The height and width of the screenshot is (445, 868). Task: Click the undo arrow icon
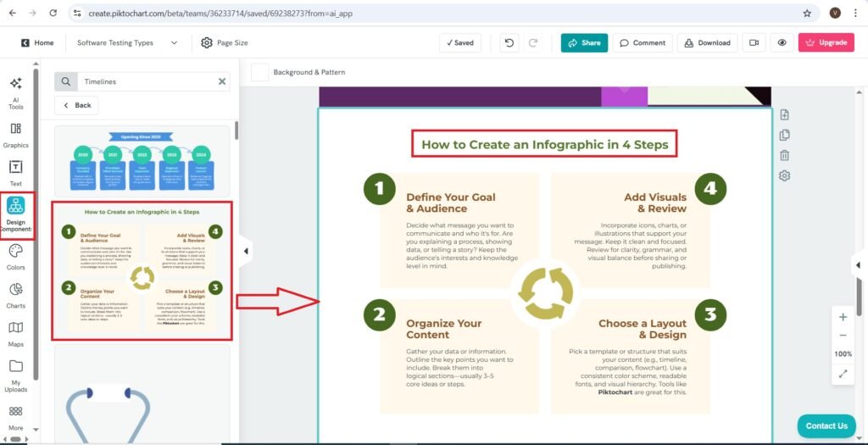[509, 42]
